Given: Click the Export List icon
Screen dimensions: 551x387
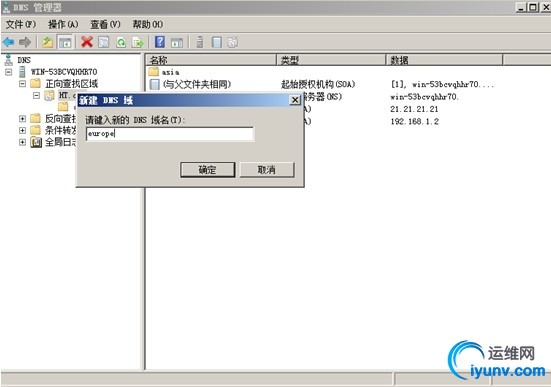Looking at the screenshot, I should 137,42.
